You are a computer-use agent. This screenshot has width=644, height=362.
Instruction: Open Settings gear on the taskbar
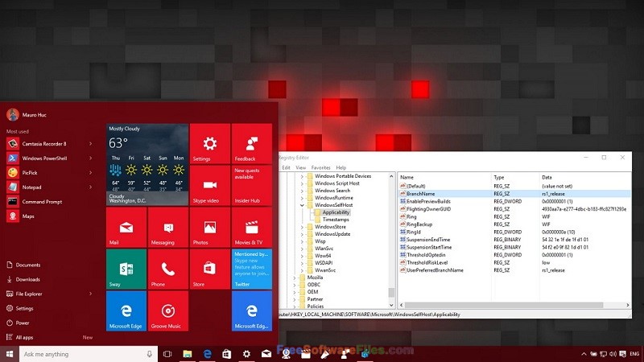point(246,354)
